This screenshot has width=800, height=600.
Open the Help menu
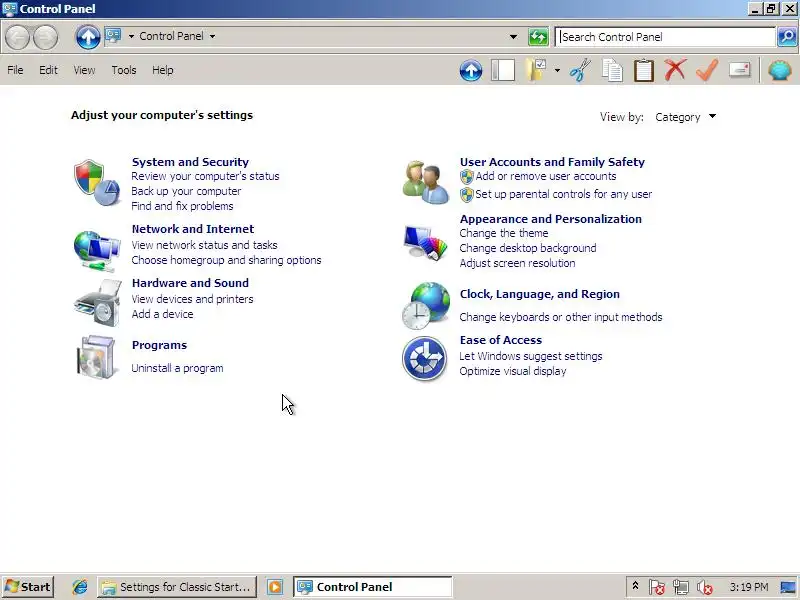pyautogui.click(x=163, y=70)
